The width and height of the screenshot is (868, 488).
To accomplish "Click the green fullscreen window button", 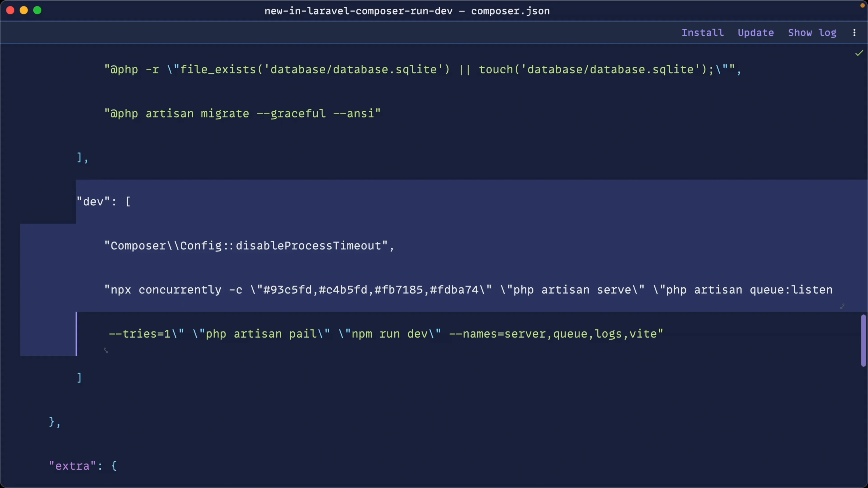I will (x=37, y=10).
